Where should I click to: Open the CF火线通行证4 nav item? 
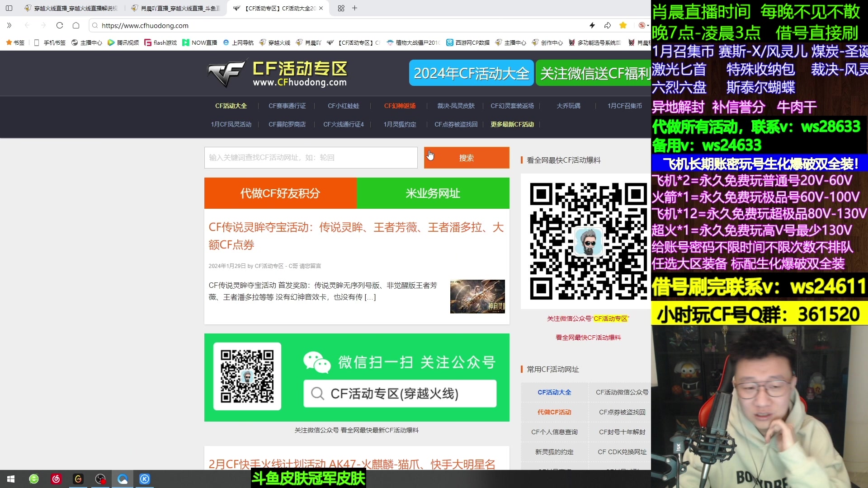(344, 124)
